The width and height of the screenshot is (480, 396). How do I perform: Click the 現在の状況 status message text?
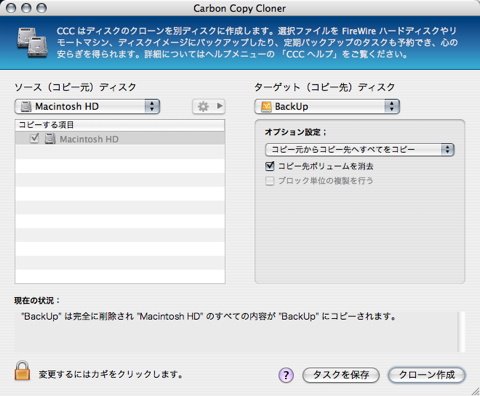click(209, 316)
